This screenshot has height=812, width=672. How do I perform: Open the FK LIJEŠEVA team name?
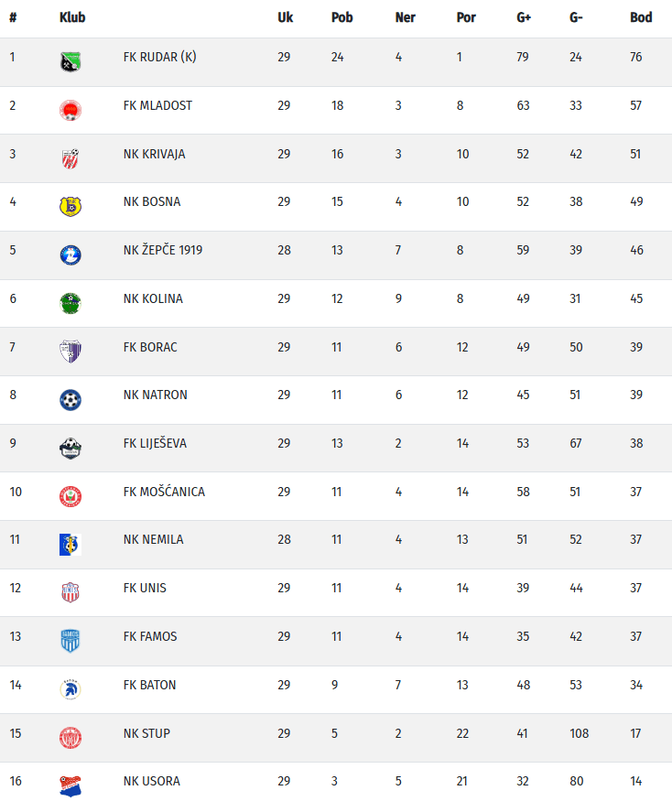pos(155,443)
